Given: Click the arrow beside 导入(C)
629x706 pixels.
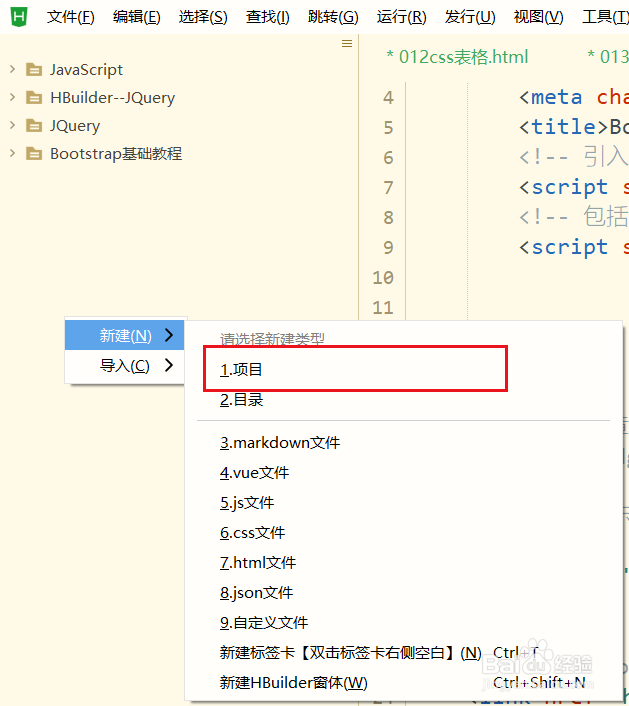Looking at the screenshot, I should point(169,365).
